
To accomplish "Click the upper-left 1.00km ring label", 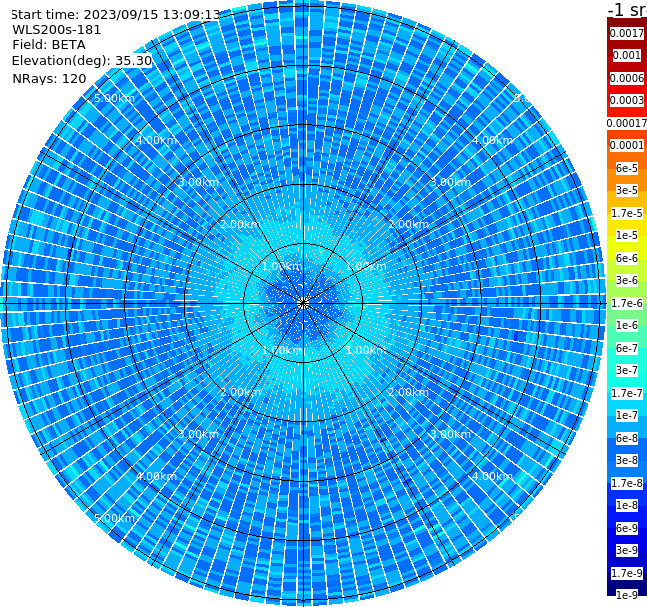I will pyautogui.click(x=283, y=266).
